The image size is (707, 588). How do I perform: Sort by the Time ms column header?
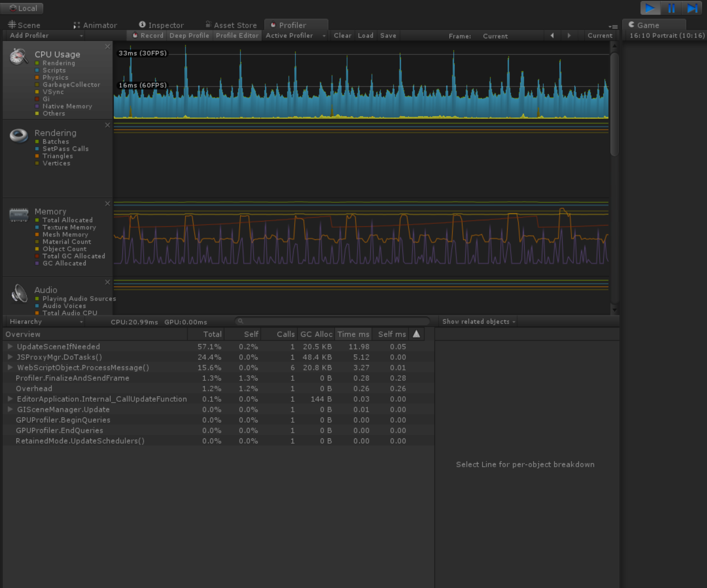pos(353,334)
